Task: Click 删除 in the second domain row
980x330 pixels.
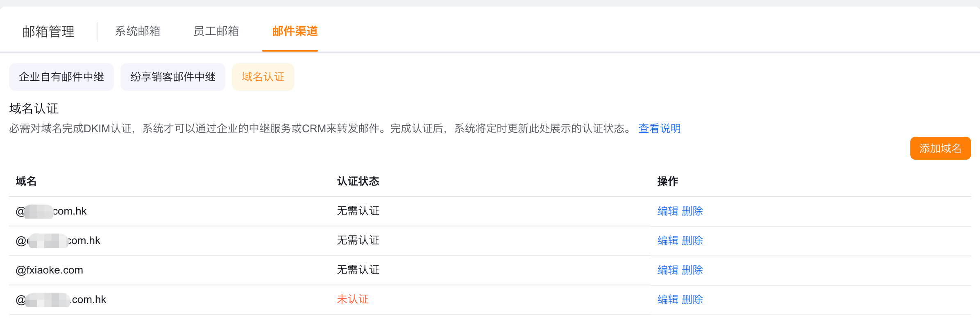Action: [x=692, y=241]
